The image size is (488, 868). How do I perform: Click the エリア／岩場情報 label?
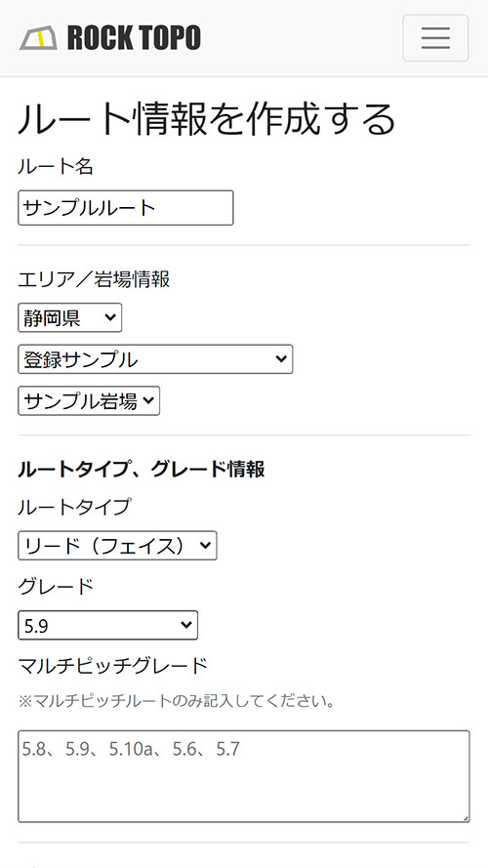point(94,279)
